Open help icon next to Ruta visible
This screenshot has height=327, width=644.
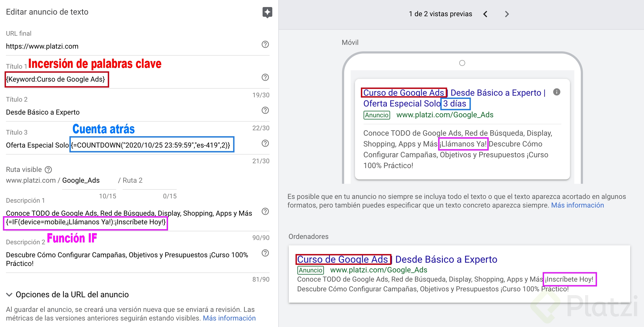[x=48, y=170]
